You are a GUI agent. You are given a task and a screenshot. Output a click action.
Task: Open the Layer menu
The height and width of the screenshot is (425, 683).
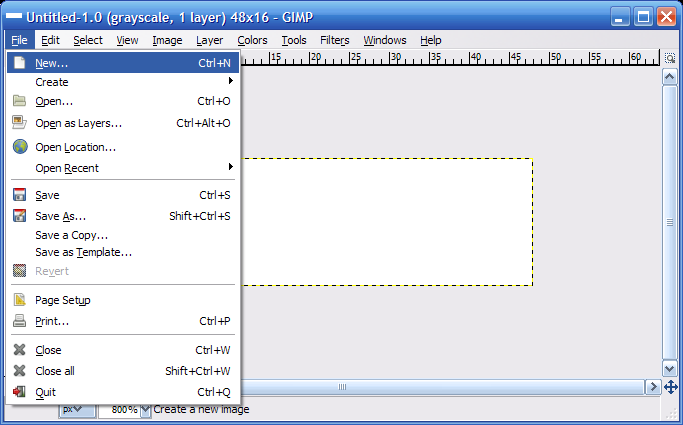(209, 40)
